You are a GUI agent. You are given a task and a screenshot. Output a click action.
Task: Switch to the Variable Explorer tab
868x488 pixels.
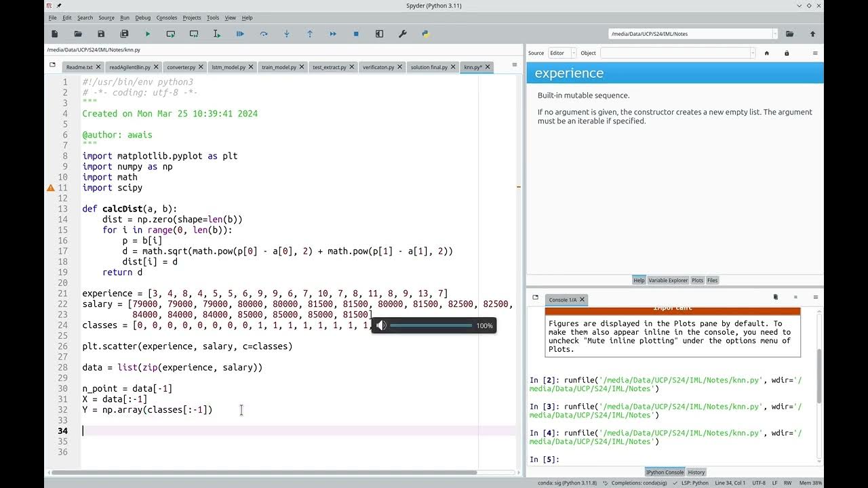(x=668, y=280)
